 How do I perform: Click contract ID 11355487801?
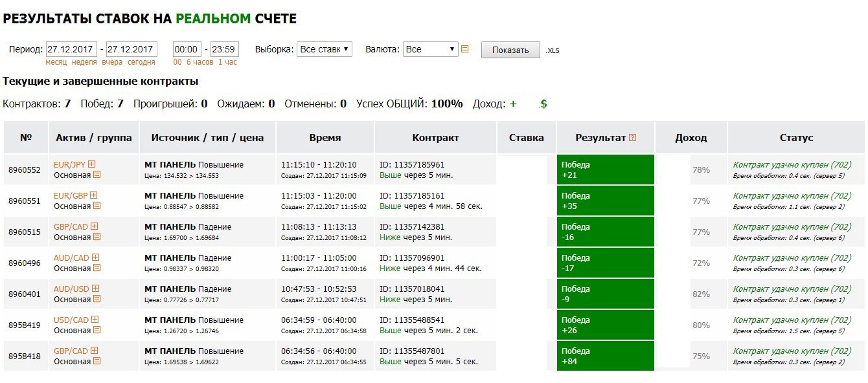click(x=412, y=351)
